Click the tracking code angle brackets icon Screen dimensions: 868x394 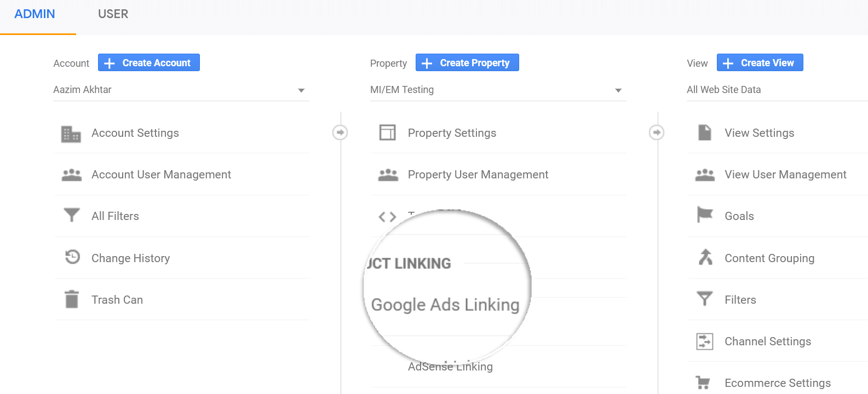[387, 217]
